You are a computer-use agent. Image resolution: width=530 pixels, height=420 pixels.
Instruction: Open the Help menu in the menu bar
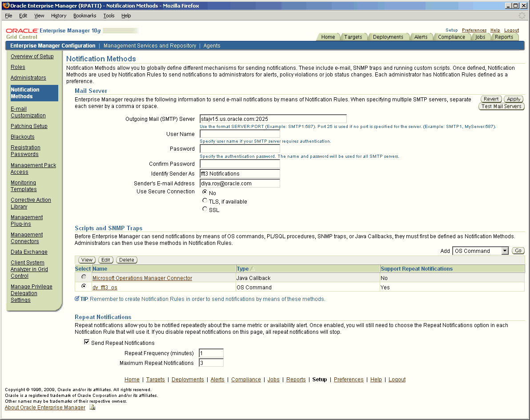coord(126,16)
